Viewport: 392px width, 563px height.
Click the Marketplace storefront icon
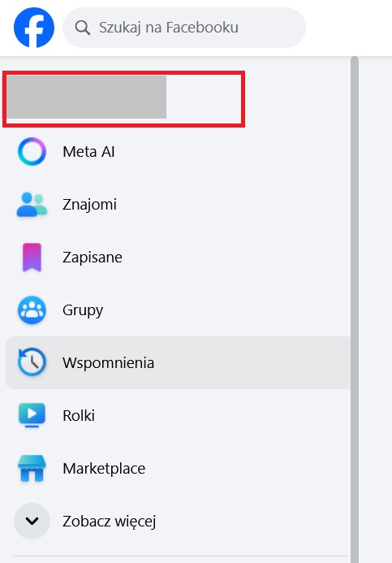pyautogui.click(x=32, y=468)
